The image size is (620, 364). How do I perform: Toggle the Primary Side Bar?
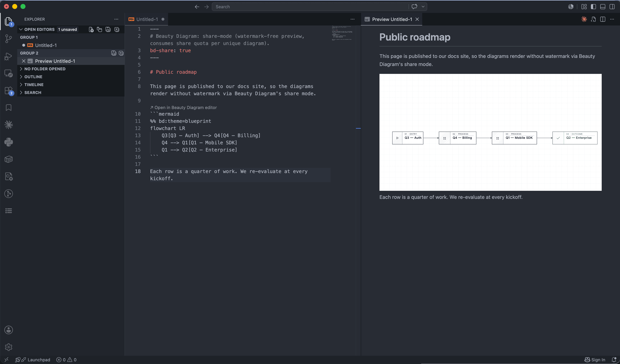pyautogui.click(x=593, y=7)
